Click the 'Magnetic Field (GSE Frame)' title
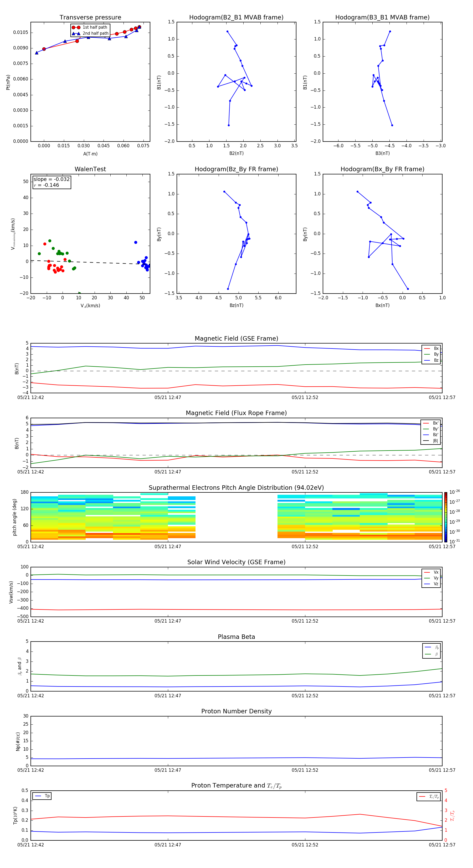The image size is (473, 868). pyautogui.click(x=236, y=339)
